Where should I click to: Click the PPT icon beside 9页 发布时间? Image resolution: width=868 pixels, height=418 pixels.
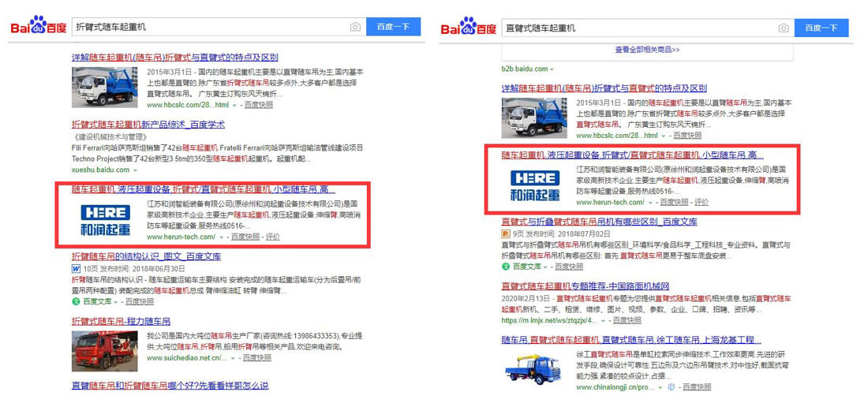505,234
